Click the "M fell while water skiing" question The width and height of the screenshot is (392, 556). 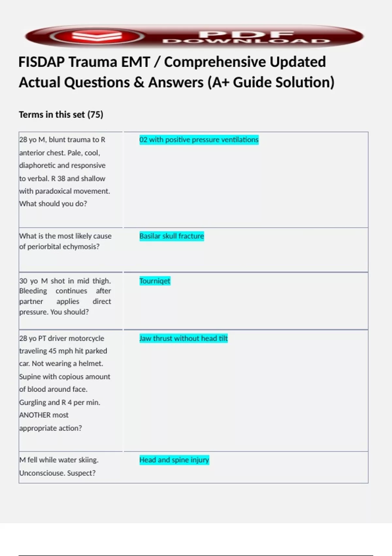59,460
